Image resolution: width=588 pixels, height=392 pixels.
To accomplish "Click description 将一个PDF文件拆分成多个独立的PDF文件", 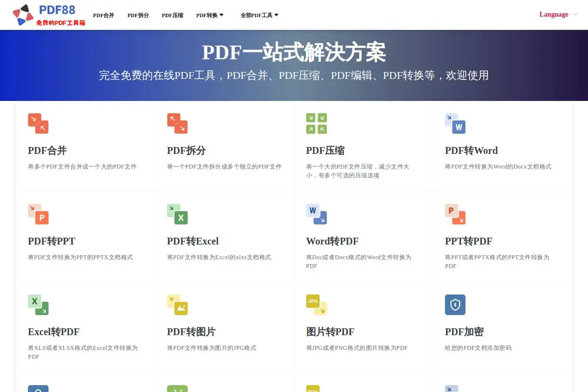I will [224, 167].
